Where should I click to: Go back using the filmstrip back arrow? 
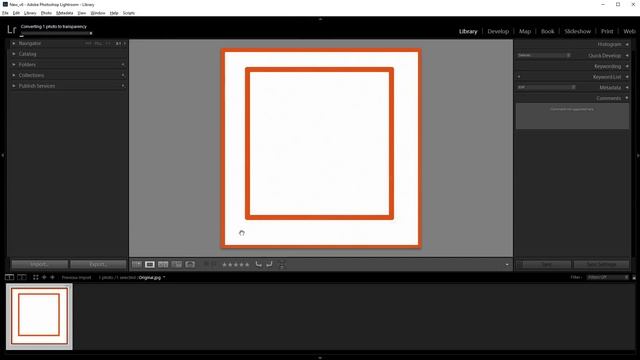(44, 277)
